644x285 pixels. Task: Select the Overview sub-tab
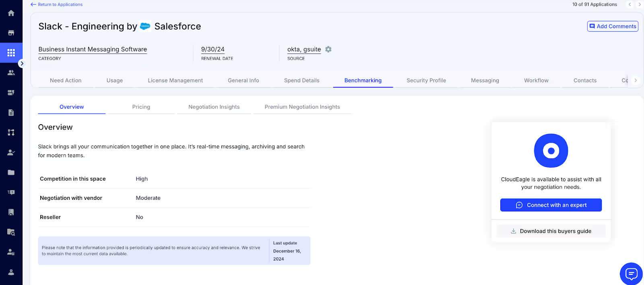[x=72, y=107]
